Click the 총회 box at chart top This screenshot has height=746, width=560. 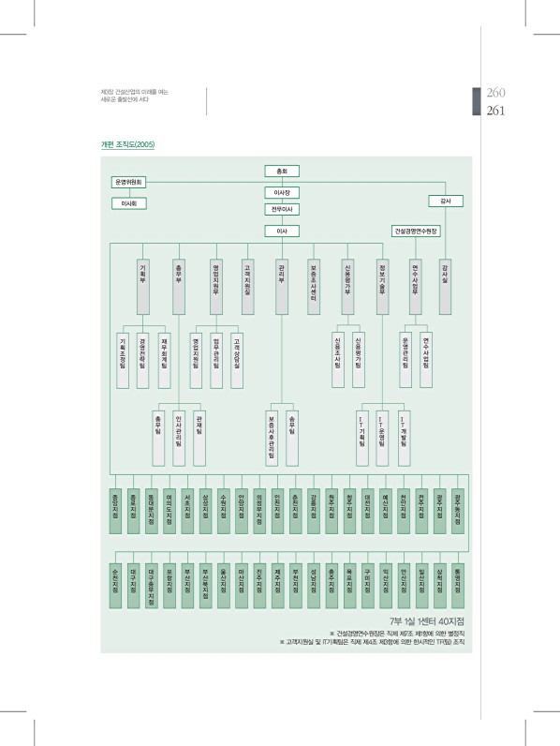coord(282,172)
